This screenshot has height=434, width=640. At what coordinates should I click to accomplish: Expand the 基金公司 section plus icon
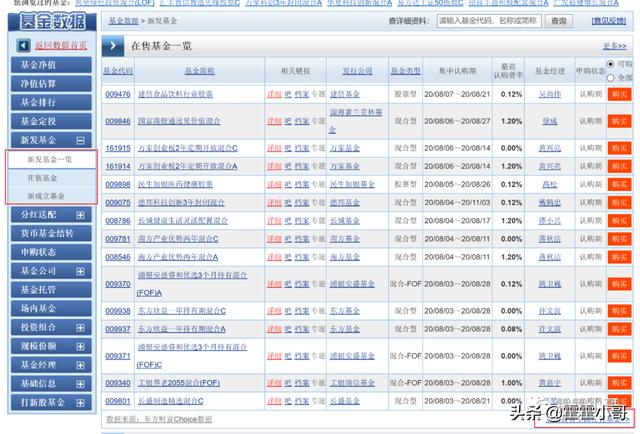[x=80, y=272]
